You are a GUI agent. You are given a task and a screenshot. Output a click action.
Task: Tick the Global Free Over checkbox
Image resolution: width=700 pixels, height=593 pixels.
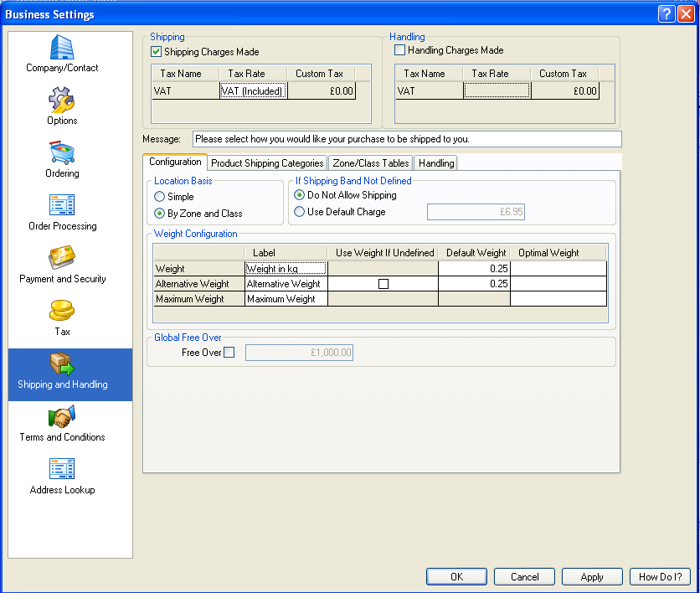tap(229, 353)
